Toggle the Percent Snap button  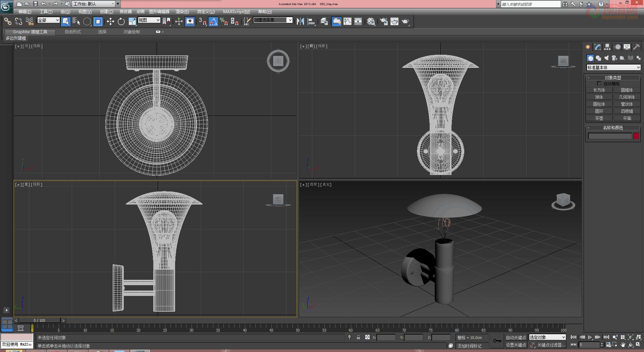[224, 21]
